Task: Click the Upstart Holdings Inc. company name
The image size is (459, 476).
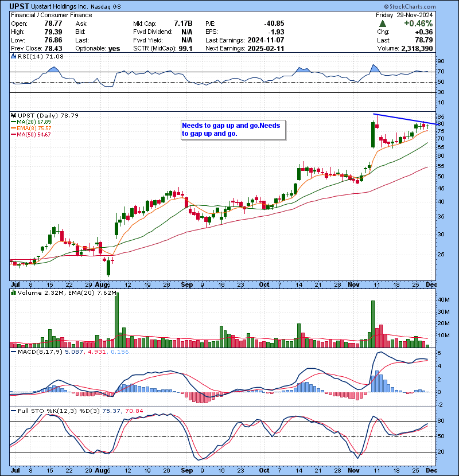Action: [x=60, y=7]
